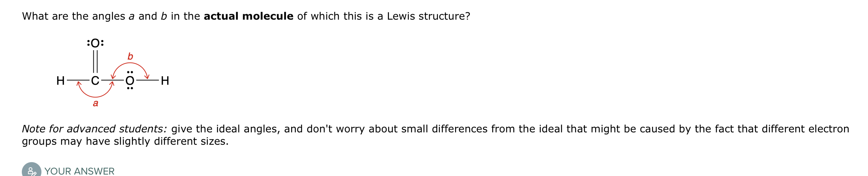Click the words "Lewis structure?" in the question
868x176 pixels.
(428, 16)
